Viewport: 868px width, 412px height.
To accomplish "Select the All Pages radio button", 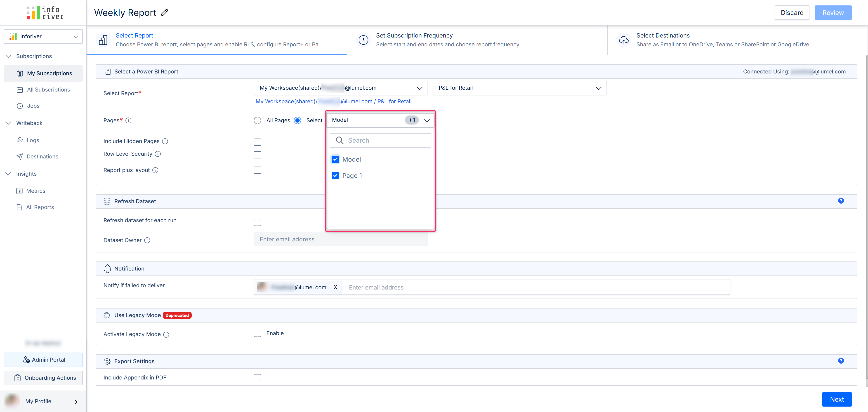I will (x=257, y=121).
